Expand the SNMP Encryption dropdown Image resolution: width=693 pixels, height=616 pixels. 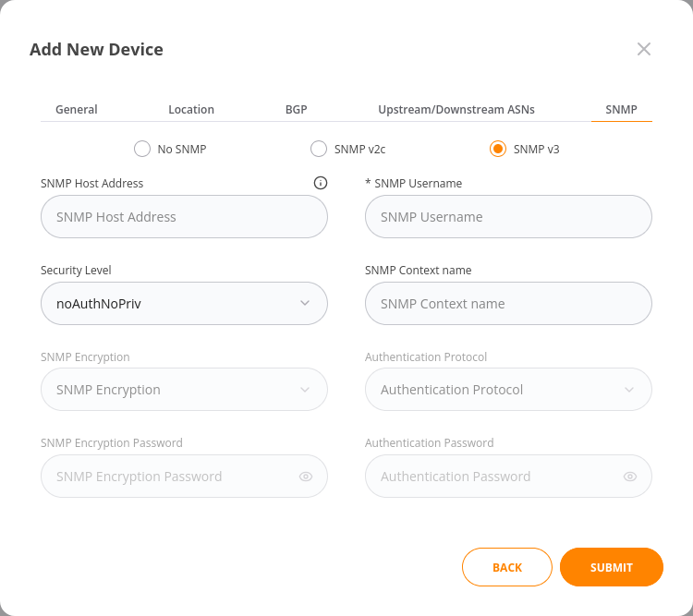click(x=184, y=390)
